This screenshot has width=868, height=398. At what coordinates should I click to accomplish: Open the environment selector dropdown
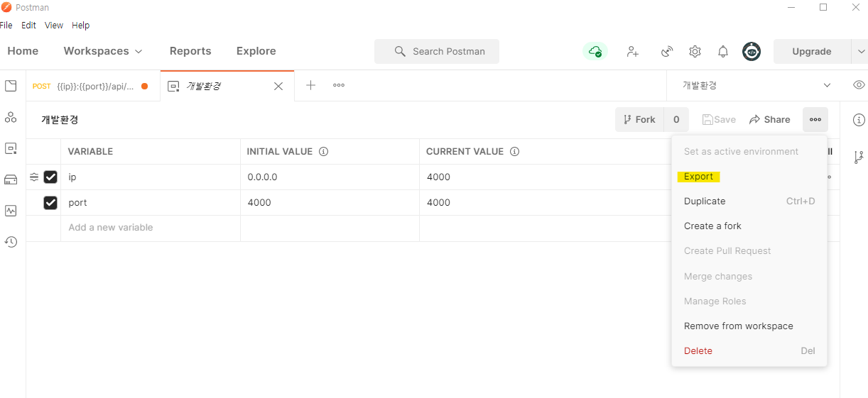tap(756, 85)
